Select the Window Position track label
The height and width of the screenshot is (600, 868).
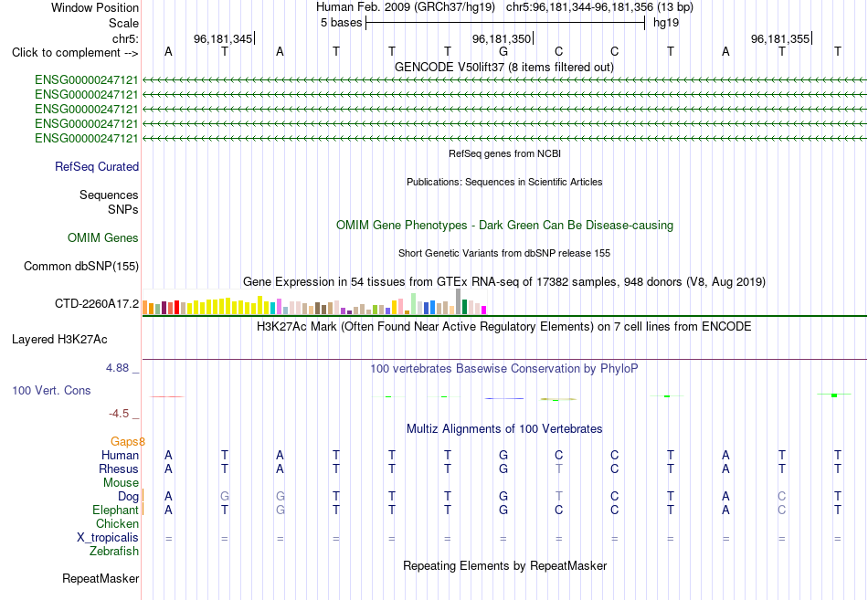(x=95, y=7)
